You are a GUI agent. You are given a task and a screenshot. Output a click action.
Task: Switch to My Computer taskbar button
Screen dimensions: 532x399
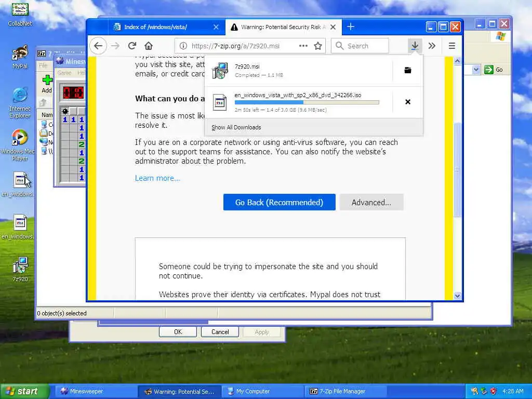coord(263,391)
